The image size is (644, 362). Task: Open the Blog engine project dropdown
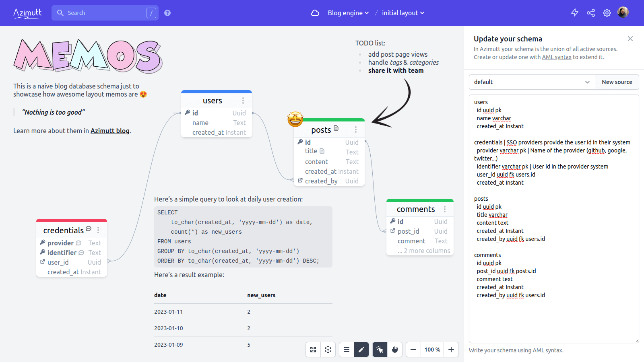[348, 13]
